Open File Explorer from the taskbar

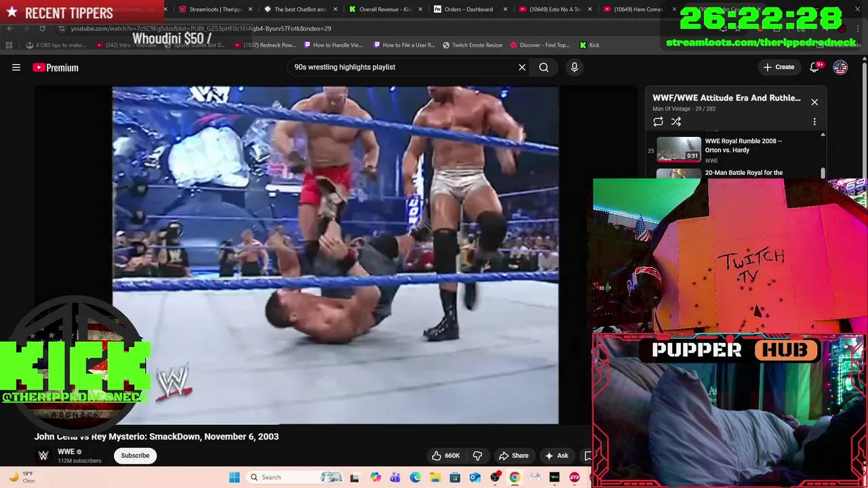point(435,477)
